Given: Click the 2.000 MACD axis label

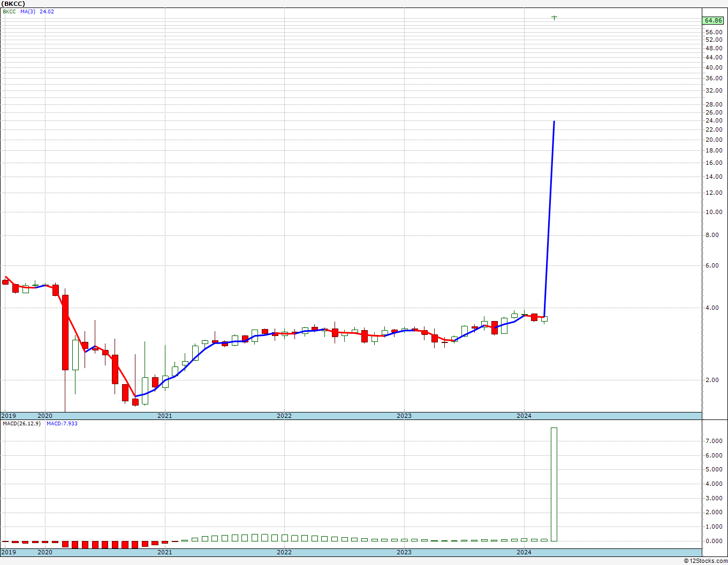Looking at the screenshot, I should click(714, 513).
